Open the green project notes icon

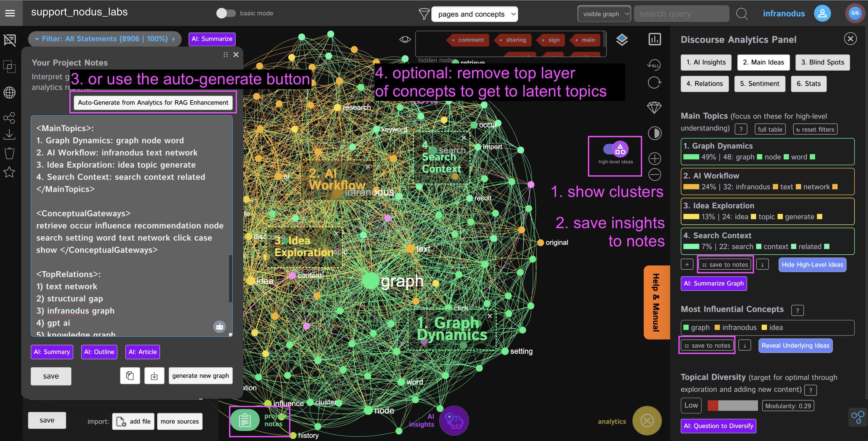point(245,420)
